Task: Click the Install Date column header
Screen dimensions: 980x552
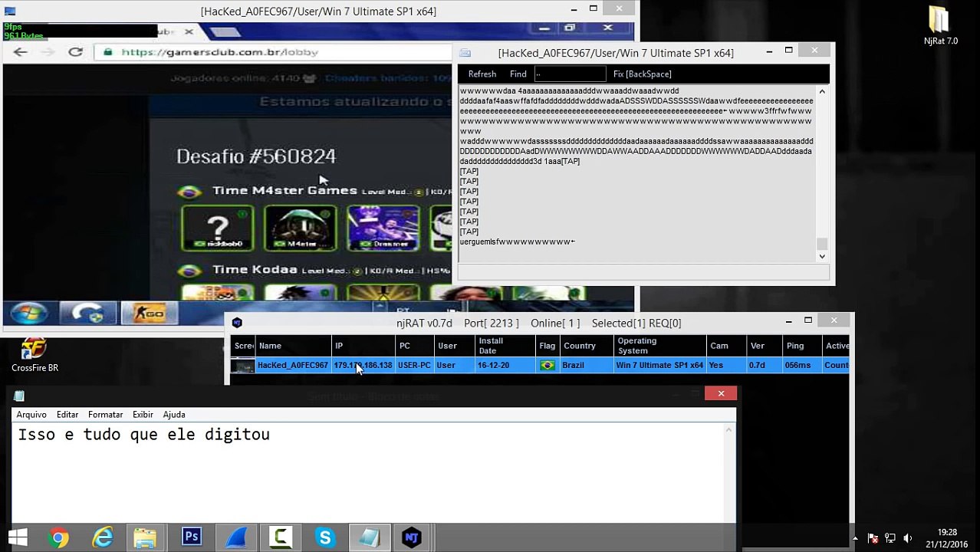Action: [505, 346]
